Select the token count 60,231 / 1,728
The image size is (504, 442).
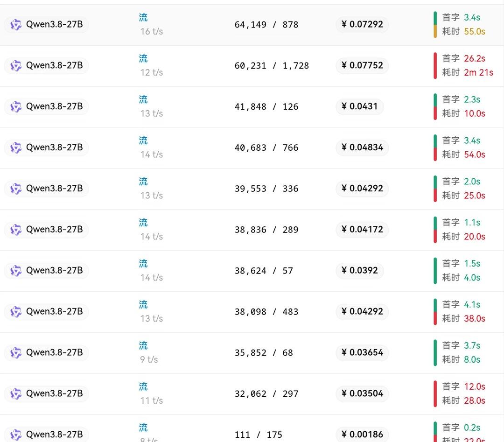[272, 66]
